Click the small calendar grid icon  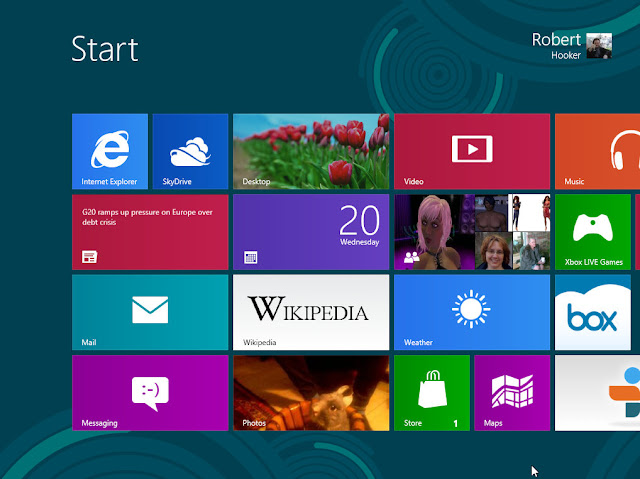[x=251, y=257]
